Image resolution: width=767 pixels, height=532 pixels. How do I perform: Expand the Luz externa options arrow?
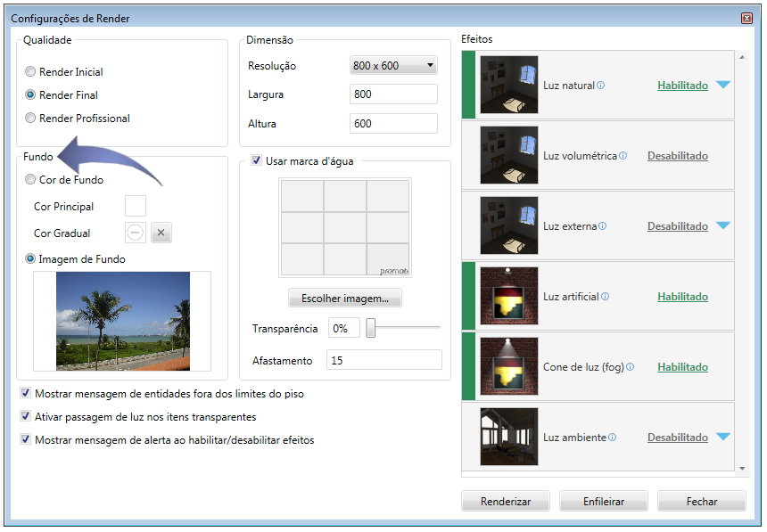click(x=723, y=225)
